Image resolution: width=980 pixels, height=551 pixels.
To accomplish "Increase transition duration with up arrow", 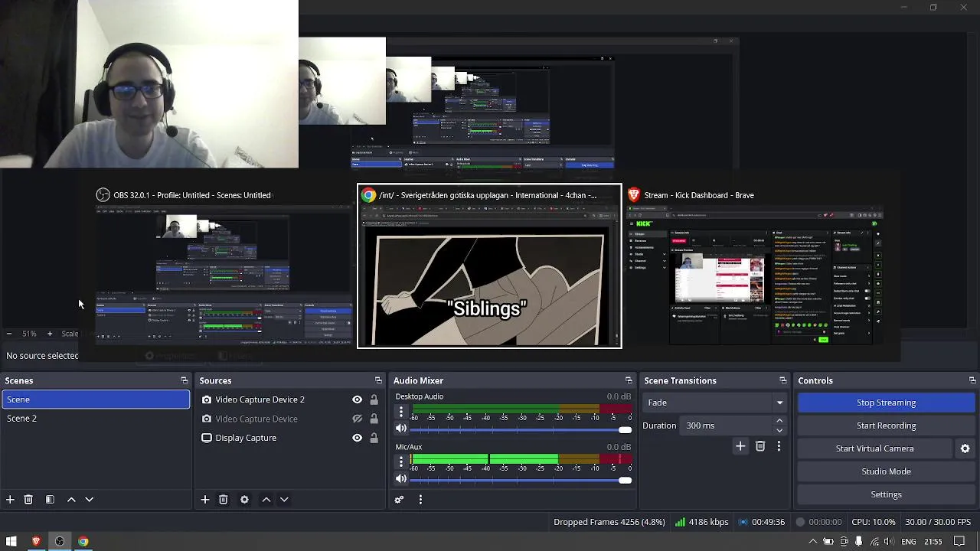I will click(779, 421).
